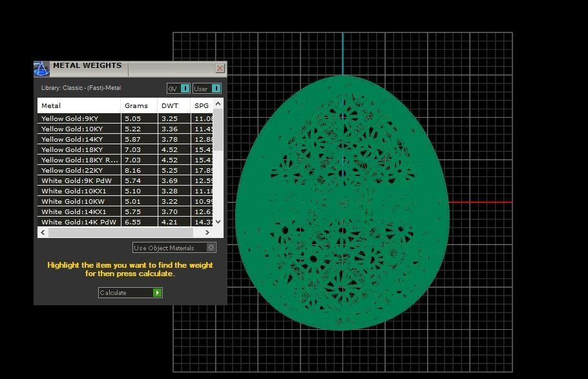Image resolution: width=588 pixels, height=379 pixels.
Task: Click the 5.74 grams value cell
Action: pyautogui.click(x=139, y=180)
